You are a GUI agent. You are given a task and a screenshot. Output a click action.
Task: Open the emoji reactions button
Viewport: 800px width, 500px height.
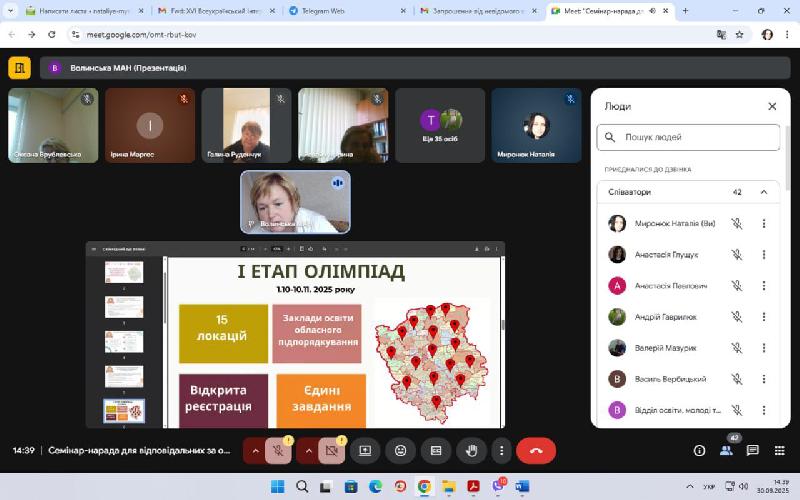[400, 451]
